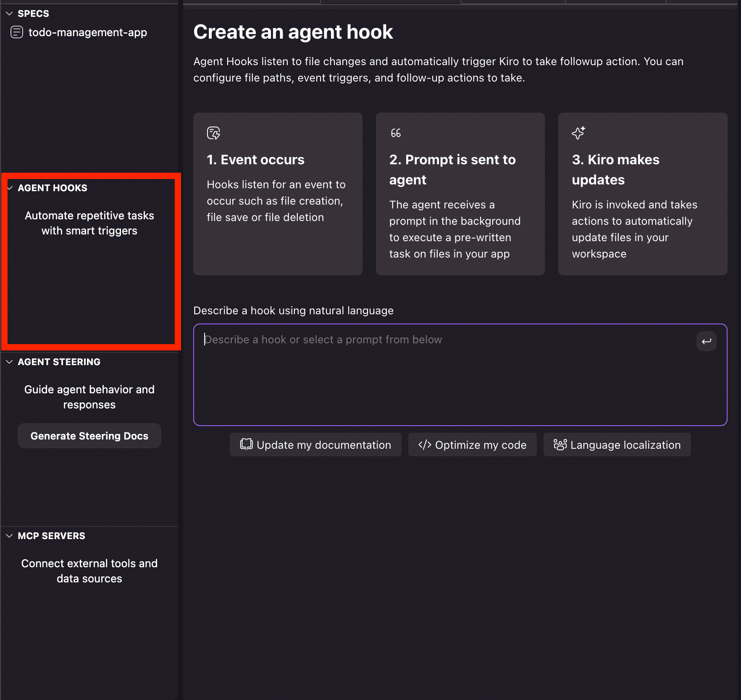Select the '2. Prompt is sent to agent' heading
The height and width of the screenshot is (700, 741).
point(452,169)
